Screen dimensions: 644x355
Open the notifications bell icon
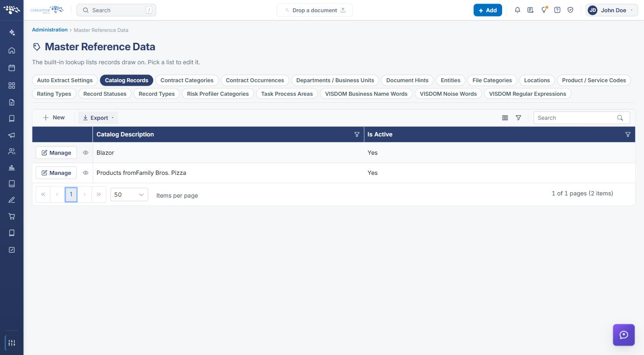pos(517,10)
